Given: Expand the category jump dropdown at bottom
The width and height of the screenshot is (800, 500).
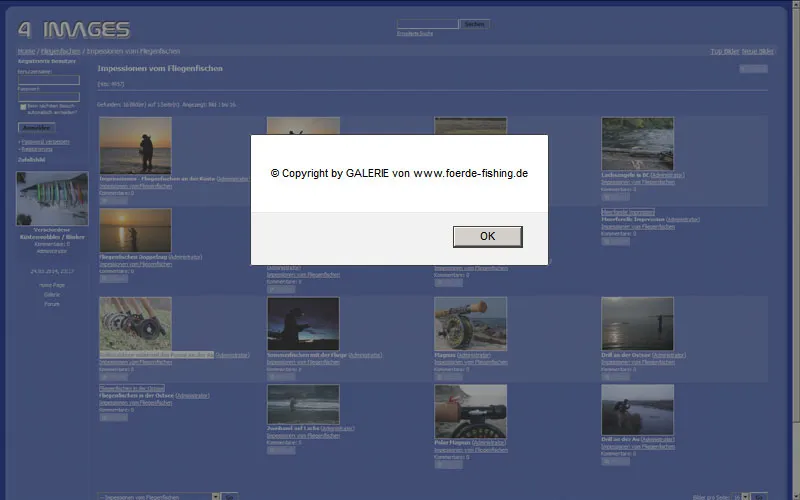Looking at the screenshot, I should pos(158,496).
